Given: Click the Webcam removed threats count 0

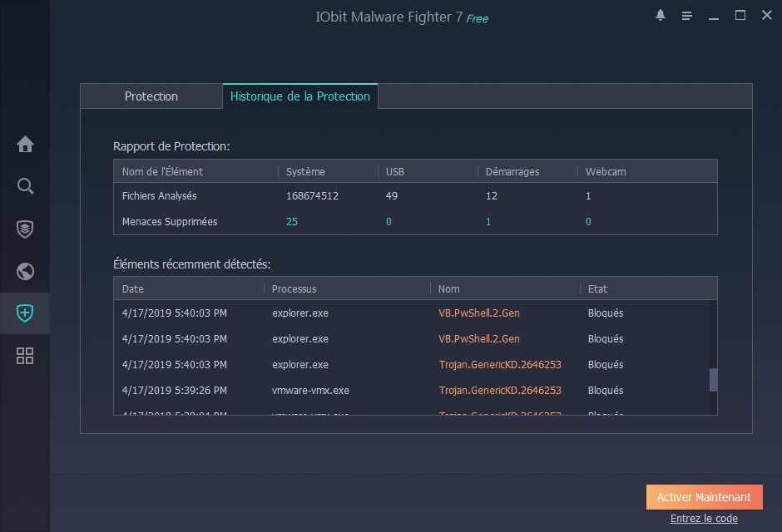Looking at the screenshot, I should 588,222.
